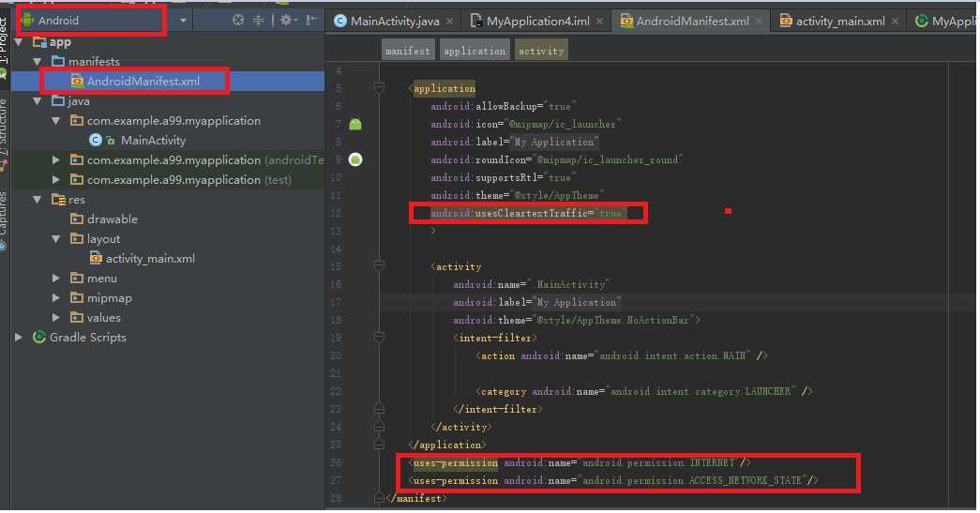Collapse the res folder

(38, 200)
